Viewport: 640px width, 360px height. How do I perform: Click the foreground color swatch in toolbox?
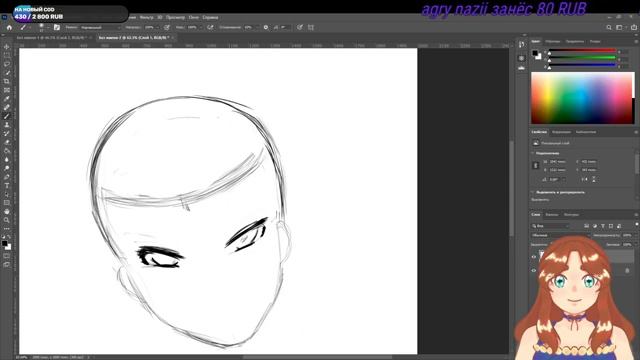click(4, 244)
